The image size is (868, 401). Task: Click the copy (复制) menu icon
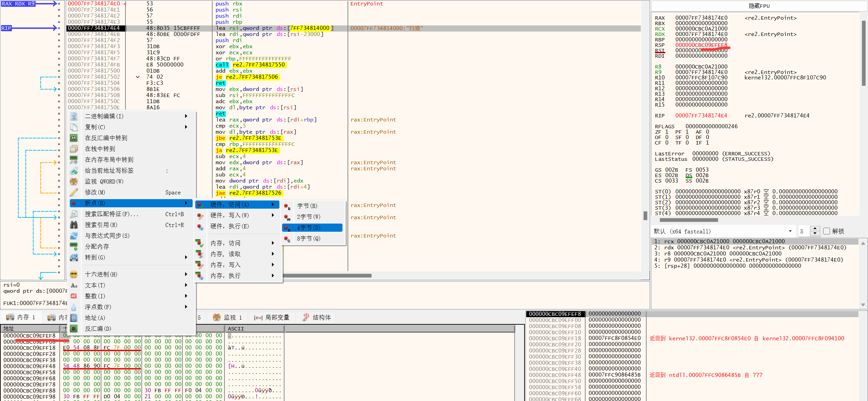[74, 127]
